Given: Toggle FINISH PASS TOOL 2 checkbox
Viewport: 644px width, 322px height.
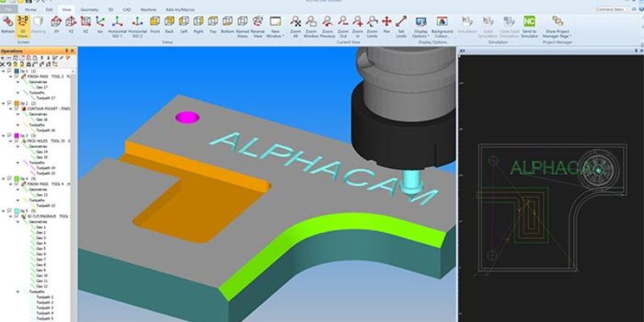Looking at the screenshot, I should pos(16,76).
